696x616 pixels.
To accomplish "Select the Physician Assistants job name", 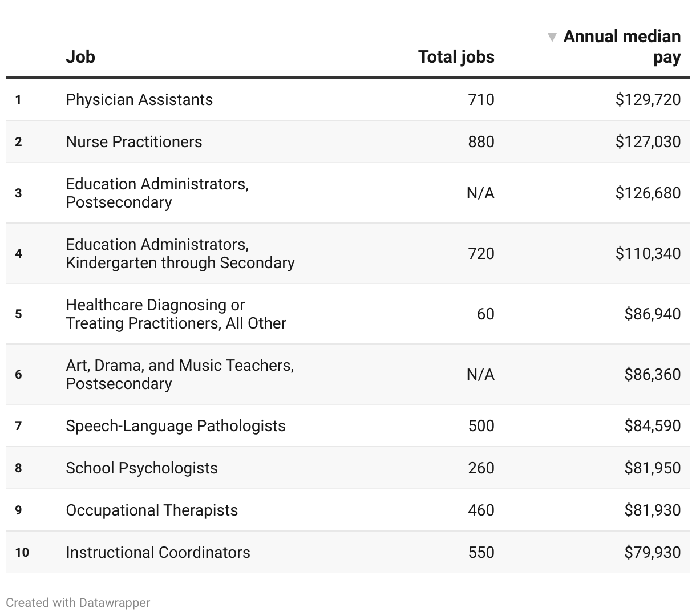I will point(139,100).
